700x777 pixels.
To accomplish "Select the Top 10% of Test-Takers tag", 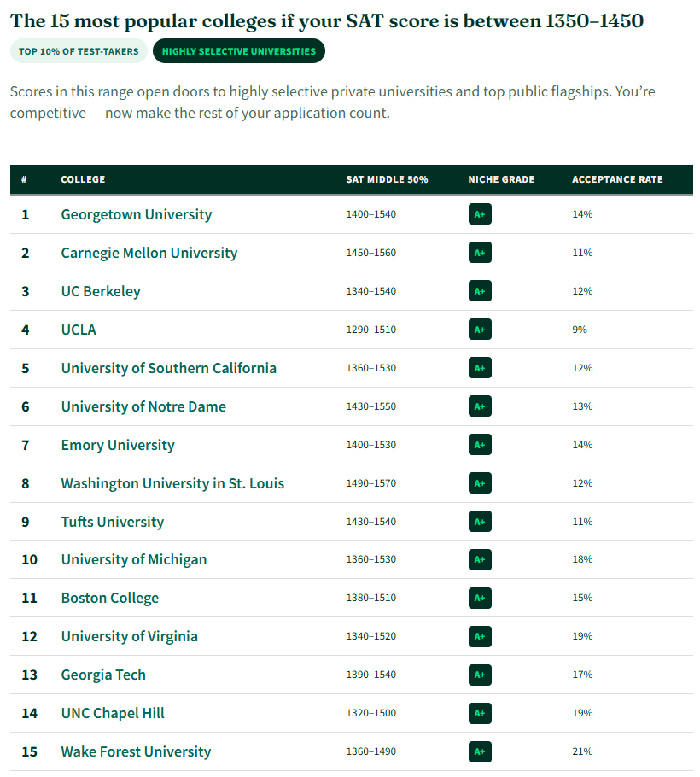I will (79, 51).
